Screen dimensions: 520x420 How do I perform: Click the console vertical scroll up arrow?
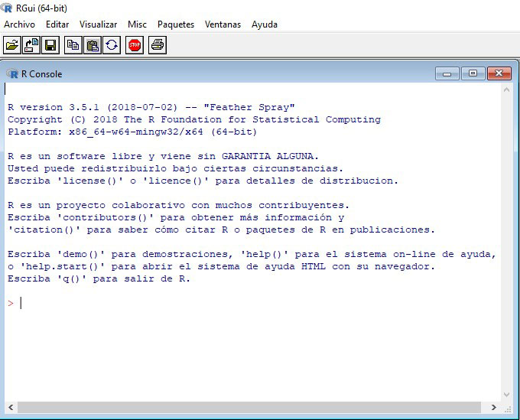point(506,90)
